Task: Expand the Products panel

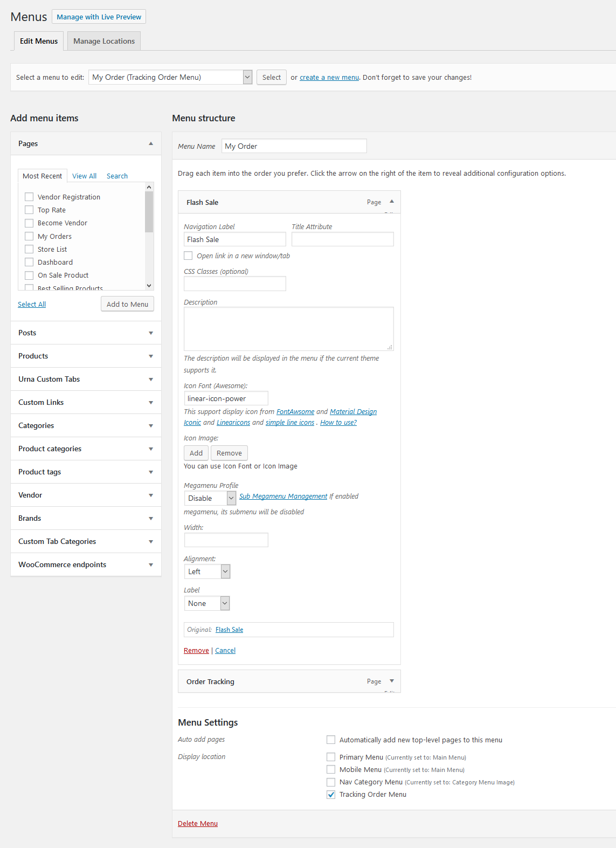Action: pyautogui.click(x=86, y=356)
